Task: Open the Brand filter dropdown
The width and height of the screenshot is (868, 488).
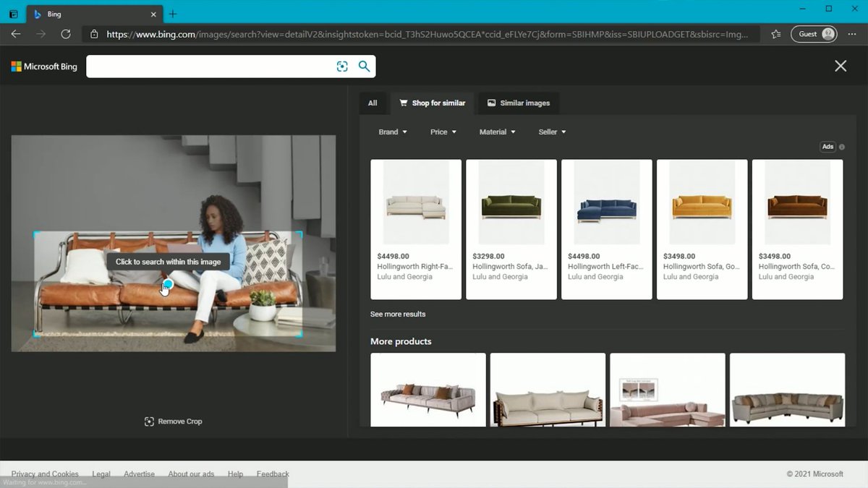Action: 393,132
